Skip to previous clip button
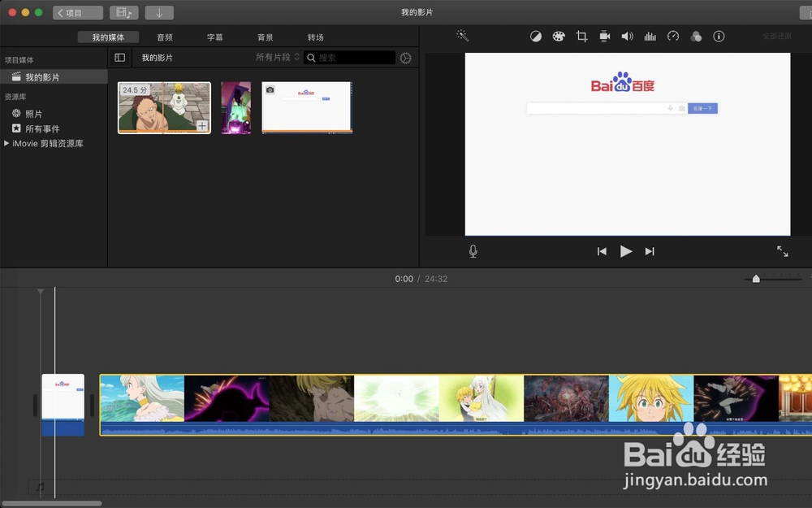The image size is (812, 508). pos(602,251)
